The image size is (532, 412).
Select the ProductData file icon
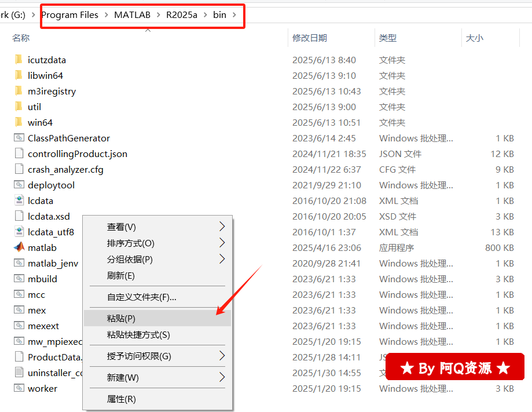pyautogui.click(x=19, y=356)
